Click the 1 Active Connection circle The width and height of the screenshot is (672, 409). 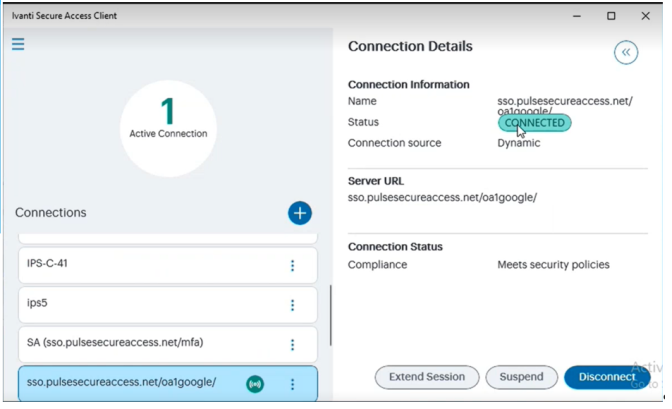(168, 129)
